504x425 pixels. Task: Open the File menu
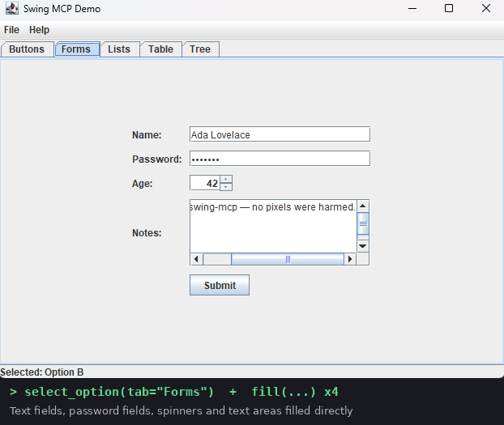[11, 30]
